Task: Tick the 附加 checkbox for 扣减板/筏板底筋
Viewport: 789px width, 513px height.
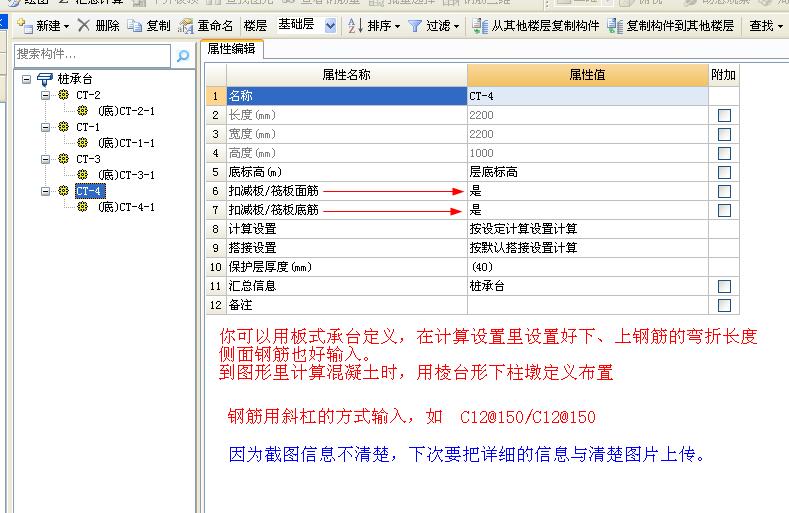Action: tap(724, 210)
